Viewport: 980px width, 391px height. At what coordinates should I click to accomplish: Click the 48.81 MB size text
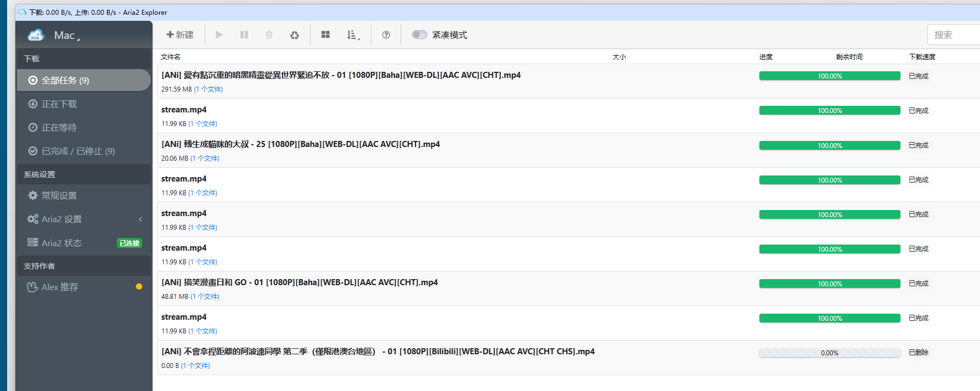pyautogui.click(x=175, y=297)
